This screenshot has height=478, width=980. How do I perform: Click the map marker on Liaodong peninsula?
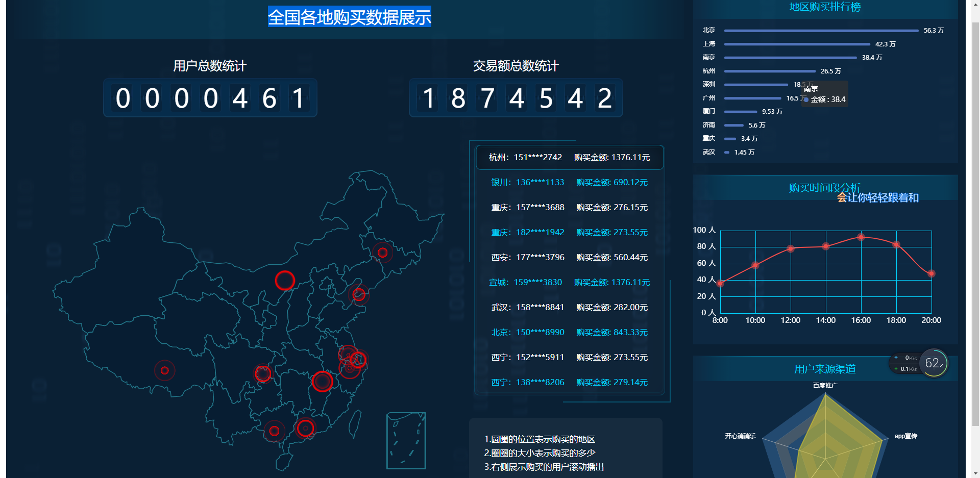359,294
